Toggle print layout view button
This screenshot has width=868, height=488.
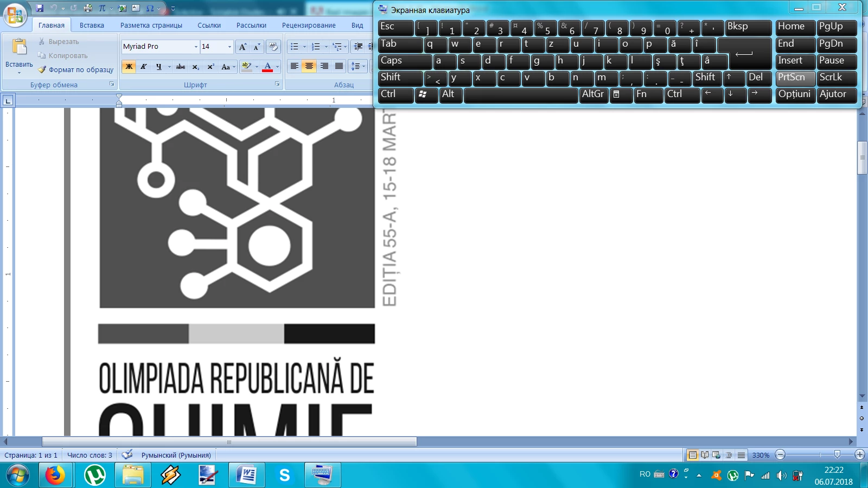tap(692, 455)
